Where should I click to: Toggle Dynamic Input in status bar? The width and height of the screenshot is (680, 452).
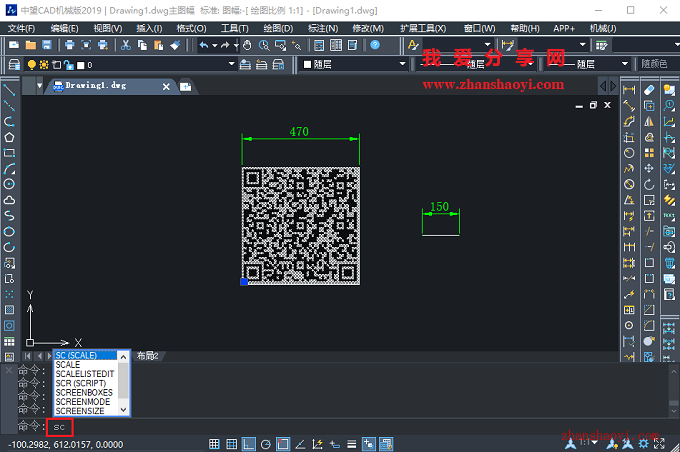click(x=334, y=444)
